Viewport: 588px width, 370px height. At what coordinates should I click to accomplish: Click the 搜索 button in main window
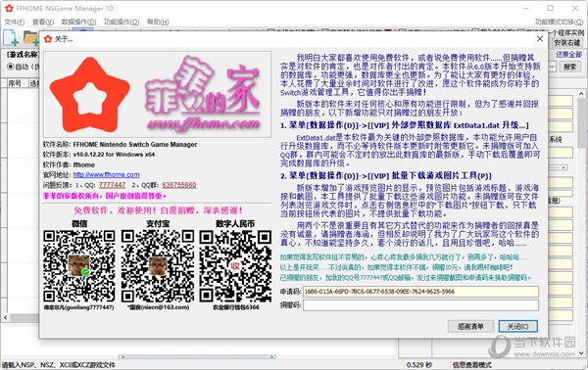click(570, 67)
